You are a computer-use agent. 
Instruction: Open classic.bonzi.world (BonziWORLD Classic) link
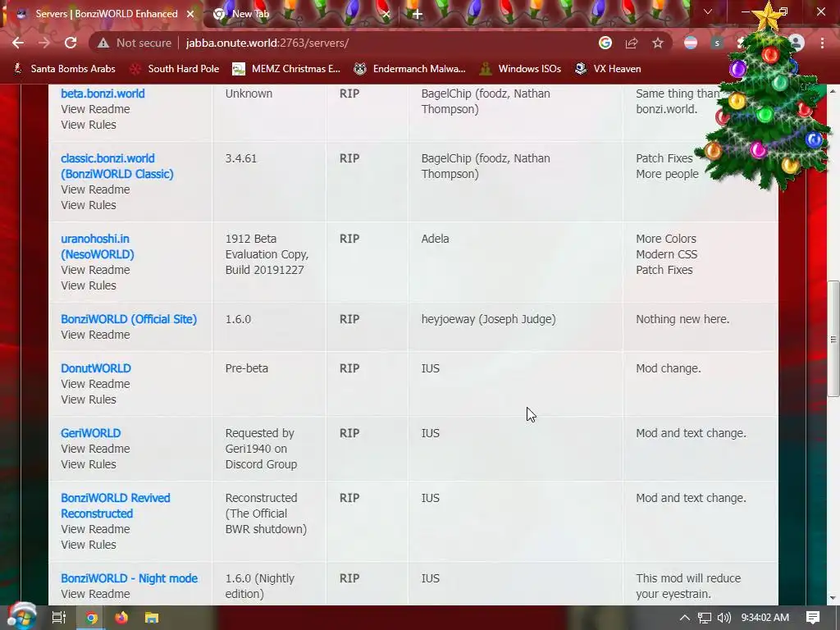coord(117,166)
